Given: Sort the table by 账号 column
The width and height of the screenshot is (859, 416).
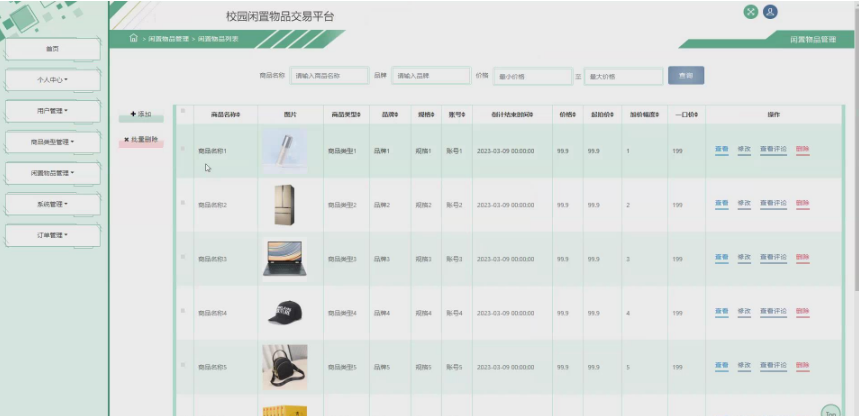Looking at the screenshot, I should pos(456,115).
